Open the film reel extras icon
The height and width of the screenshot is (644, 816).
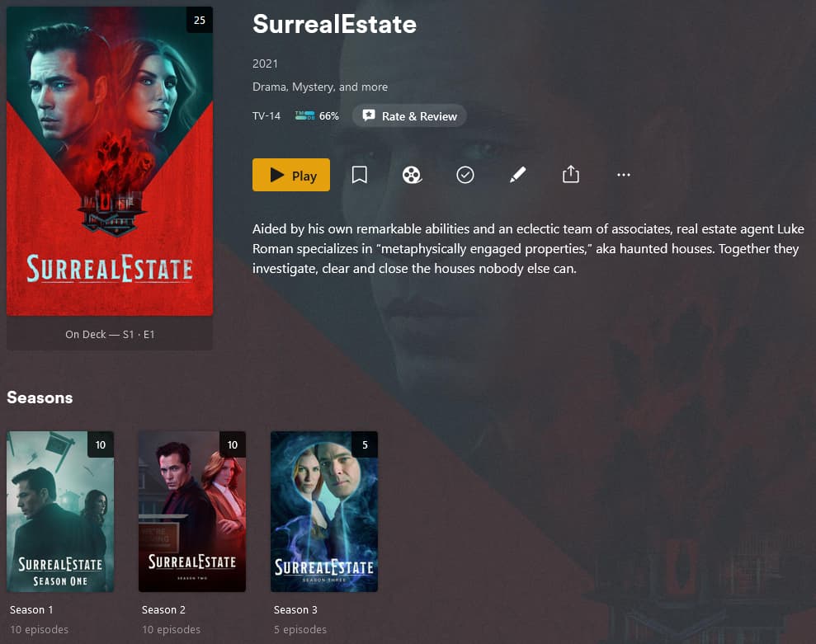point(413,175)
